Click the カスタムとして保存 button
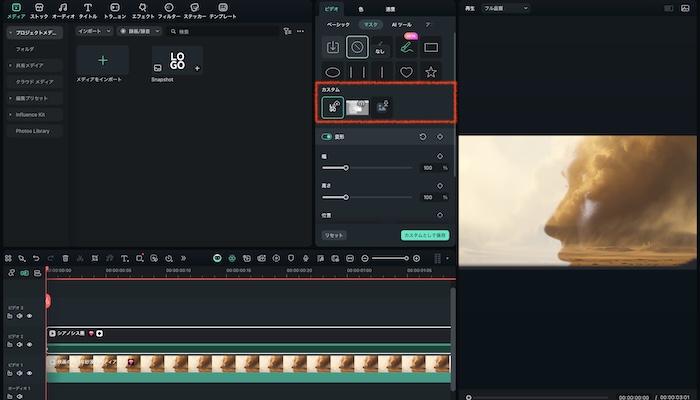 pos(425,234)
